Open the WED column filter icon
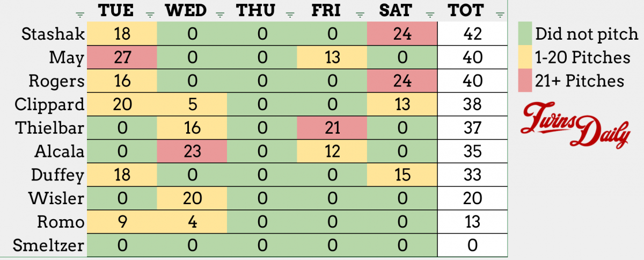Screen dimensions: 644x260 tap(219, 15)
